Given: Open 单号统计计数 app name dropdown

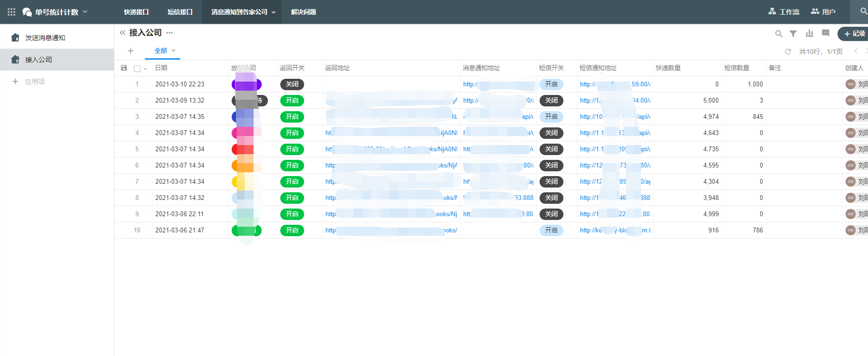Looking at the screenshot, I should tap(85, 12).
